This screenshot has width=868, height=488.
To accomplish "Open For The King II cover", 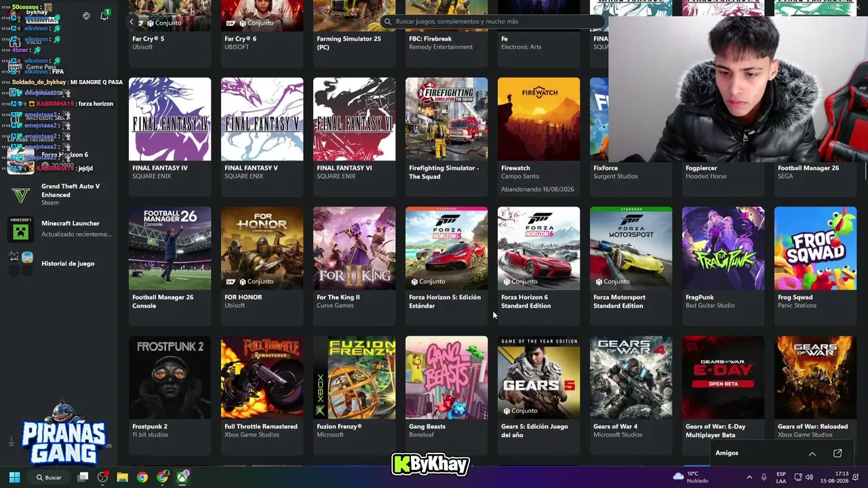I will tap(354, 248).
